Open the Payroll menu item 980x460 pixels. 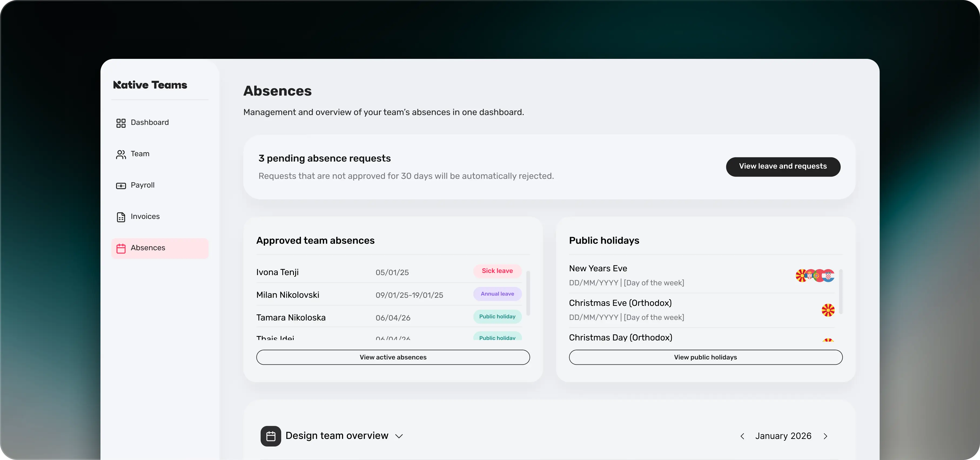(143, 185)
